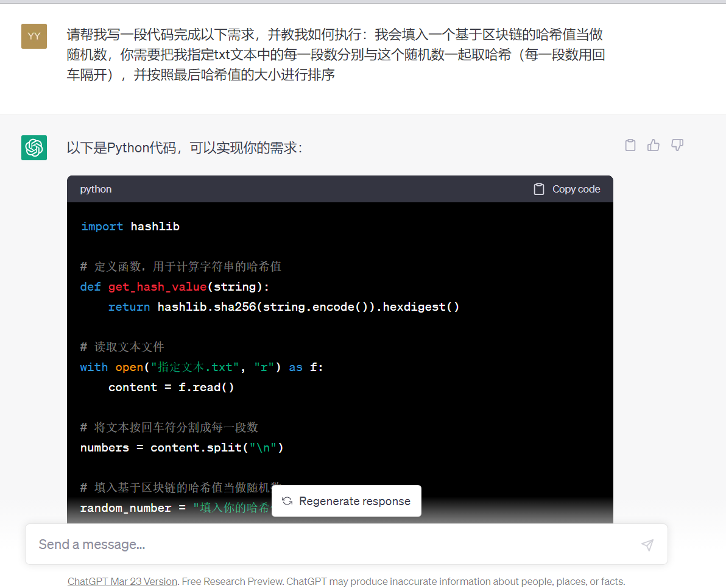Give the response a thumbs up

654,145
